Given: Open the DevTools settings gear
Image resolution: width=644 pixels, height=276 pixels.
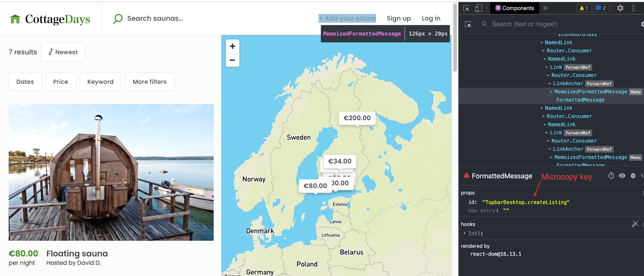Looking at the screenshot, I should [620, 8].
